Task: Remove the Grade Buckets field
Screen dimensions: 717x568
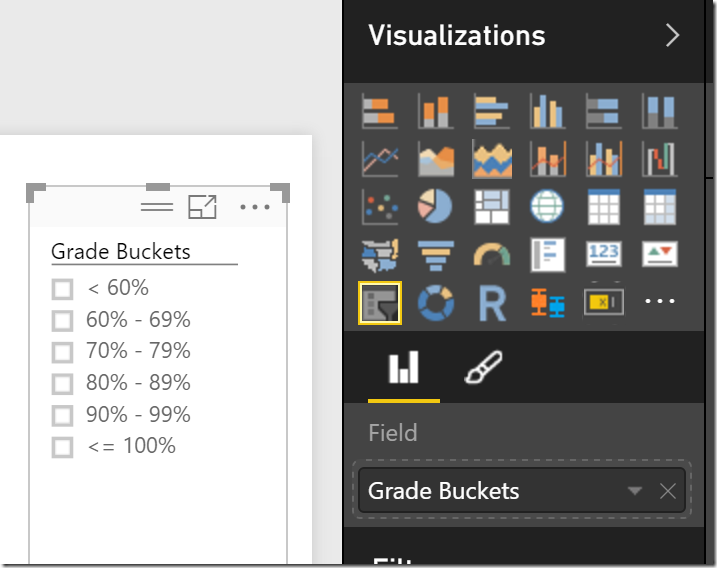Action: [668, 491]
